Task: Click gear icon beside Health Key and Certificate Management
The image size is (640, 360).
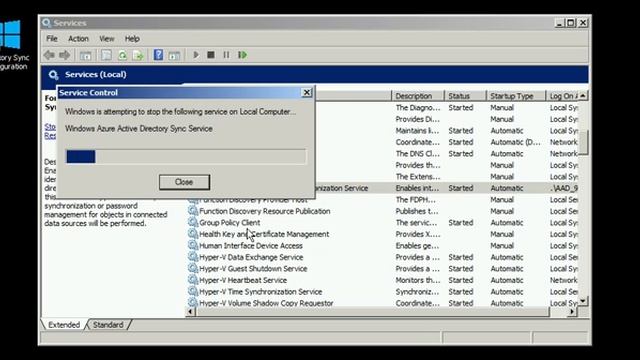Action: 193,234
